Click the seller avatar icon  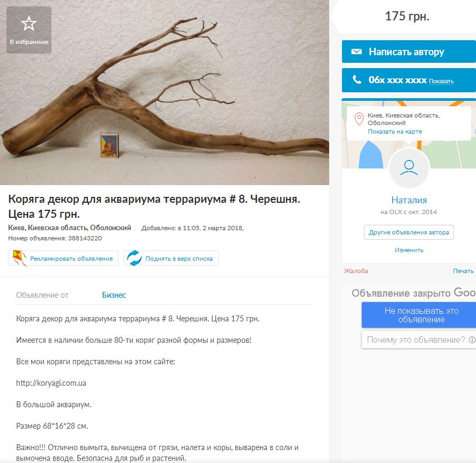tap(409, 168)
